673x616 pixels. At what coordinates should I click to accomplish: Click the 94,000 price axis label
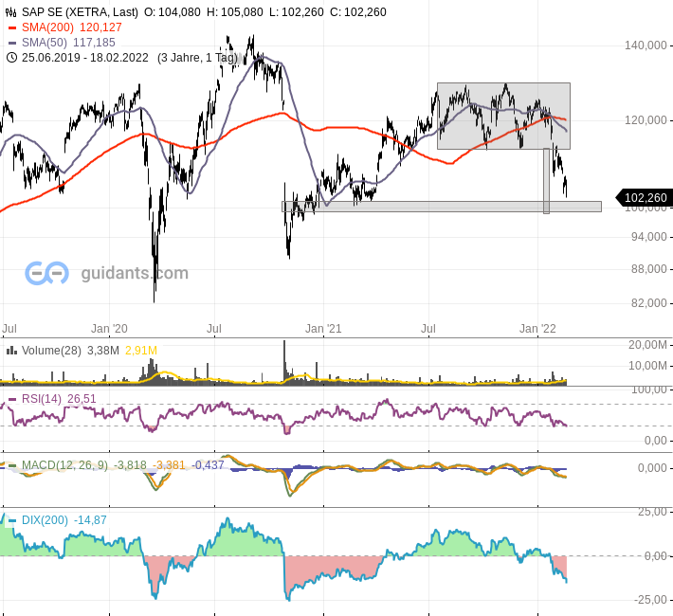(649, 237)
